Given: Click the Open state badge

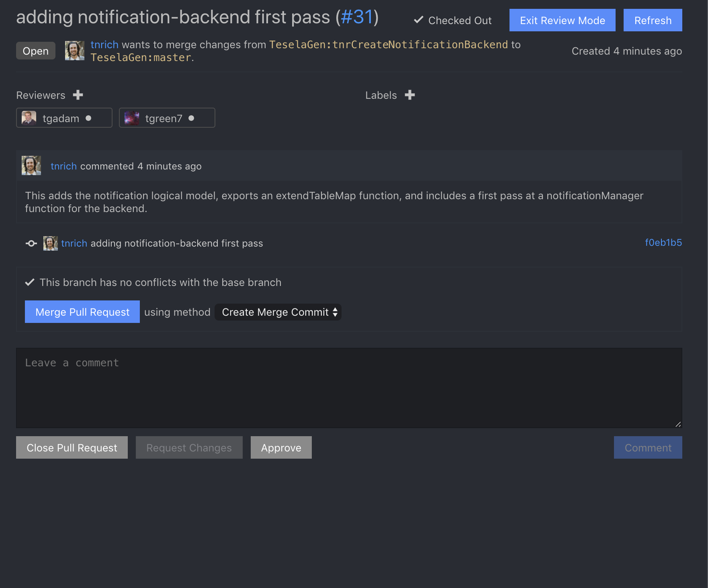Looking at the screenshot, I should point(35,51).
